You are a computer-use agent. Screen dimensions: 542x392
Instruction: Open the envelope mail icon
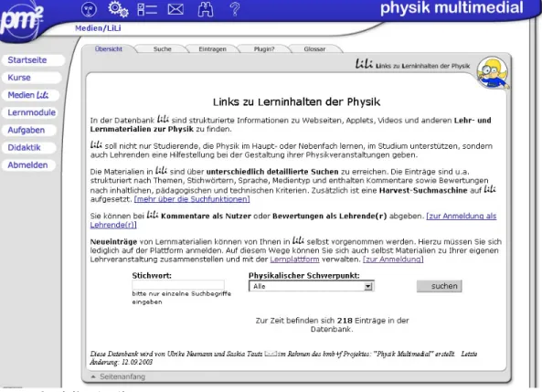coord(175,9)
